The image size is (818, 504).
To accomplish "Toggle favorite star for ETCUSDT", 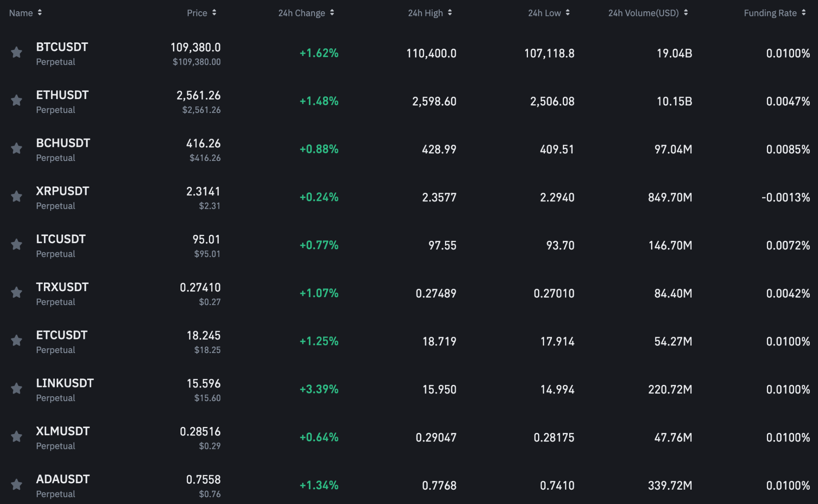I will (x=16, y=341).
